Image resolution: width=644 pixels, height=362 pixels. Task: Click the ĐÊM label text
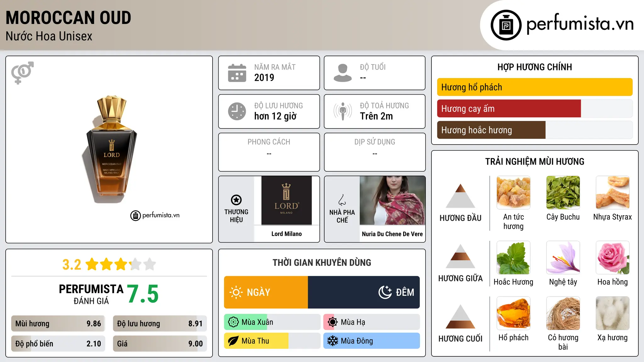405,292
